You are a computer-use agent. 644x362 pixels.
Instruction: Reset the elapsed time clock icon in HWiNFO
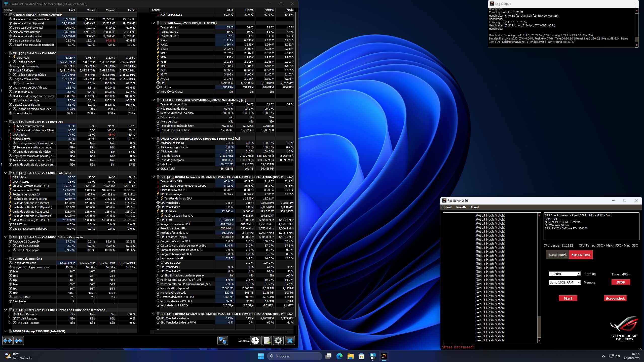pyautogui.click(x=255, y=341)
